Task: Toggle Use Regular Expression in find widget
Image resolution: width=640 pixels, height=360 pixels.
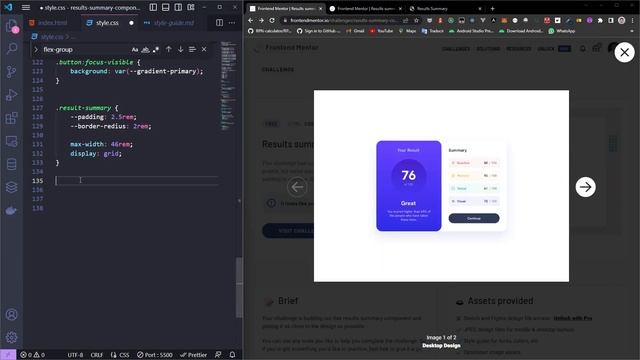Action: click(156, 50)
